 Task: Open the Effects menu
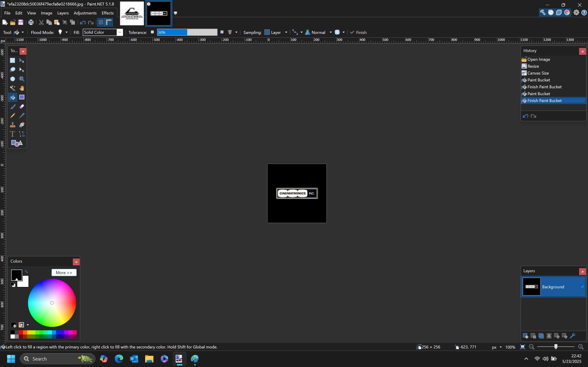[x=107, y=13]
